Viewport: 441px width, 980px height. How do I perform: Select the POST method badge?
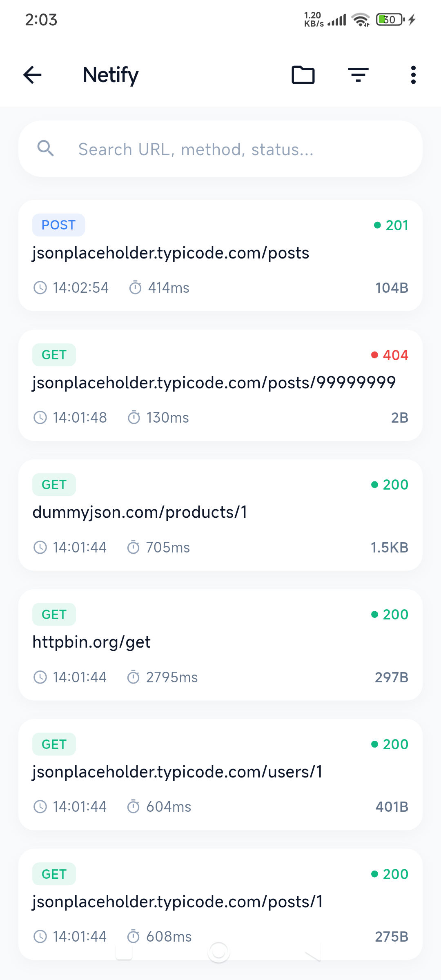(58, 225)
